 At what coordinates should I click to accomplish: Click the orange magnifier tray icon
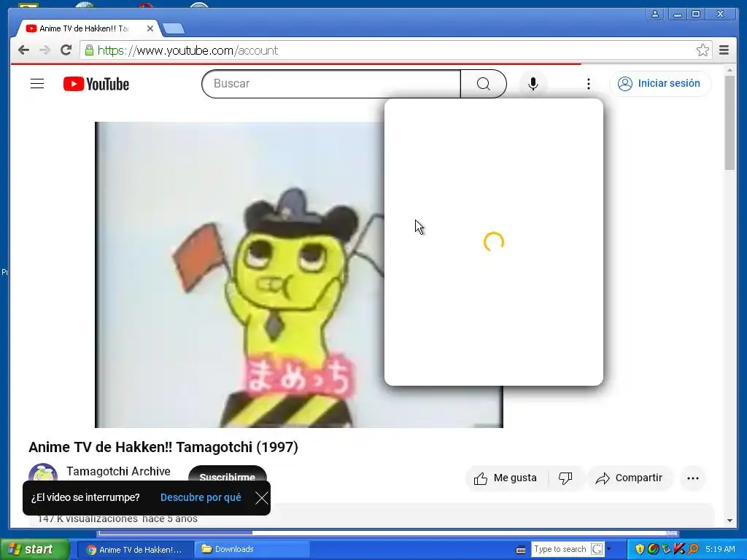tap(693, 550)
